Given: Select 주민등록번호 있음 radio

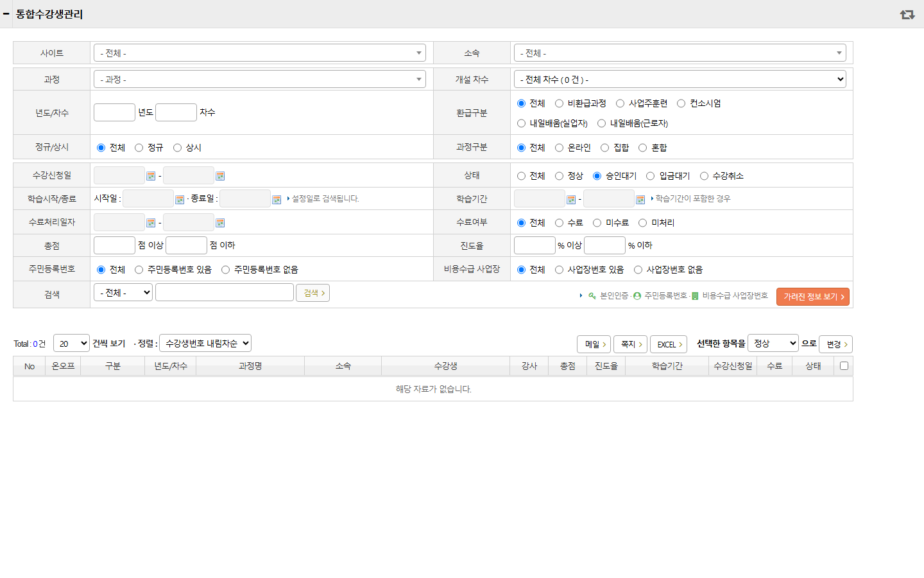Looking at the screenshot, I should pos(139,270).
